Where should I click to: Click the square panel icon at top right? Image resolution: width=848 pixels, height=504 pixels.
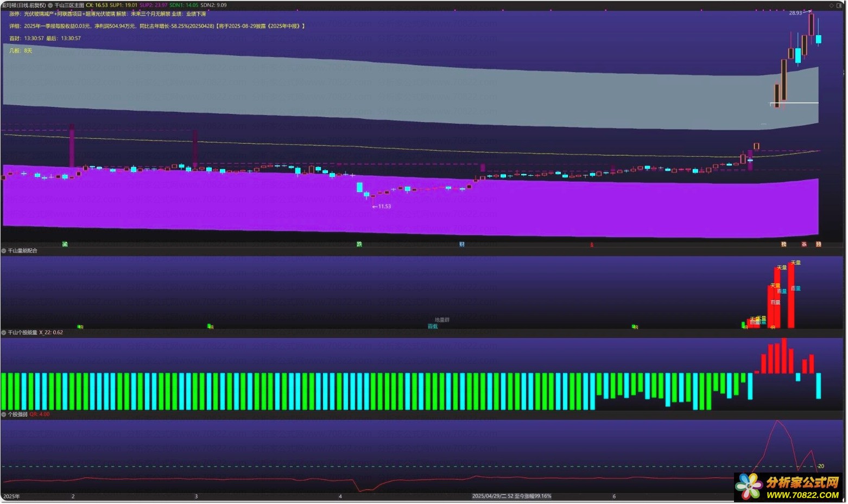[840, 5]
